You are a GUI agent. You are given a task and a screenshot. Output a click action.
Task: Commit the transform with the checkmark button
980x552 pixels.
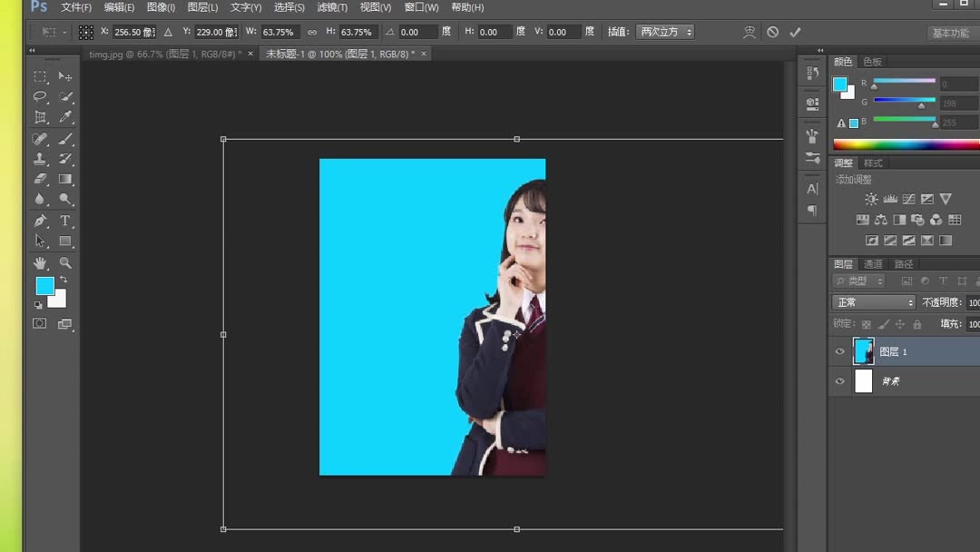[796, 31]
